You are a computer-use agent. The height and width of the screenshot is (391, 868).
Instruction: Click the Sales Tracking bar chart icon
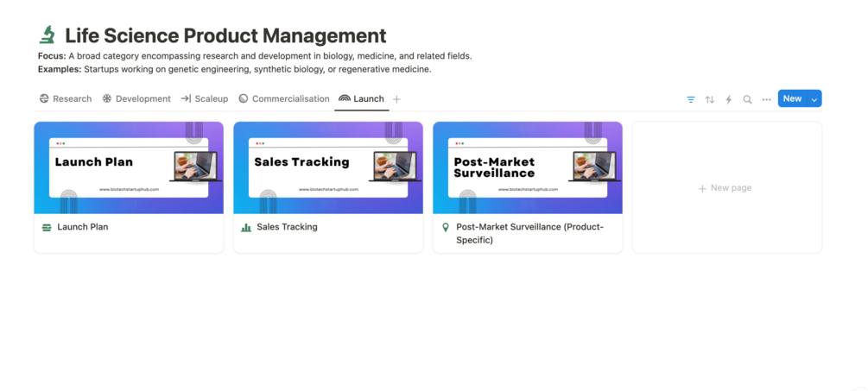(246, 227)
